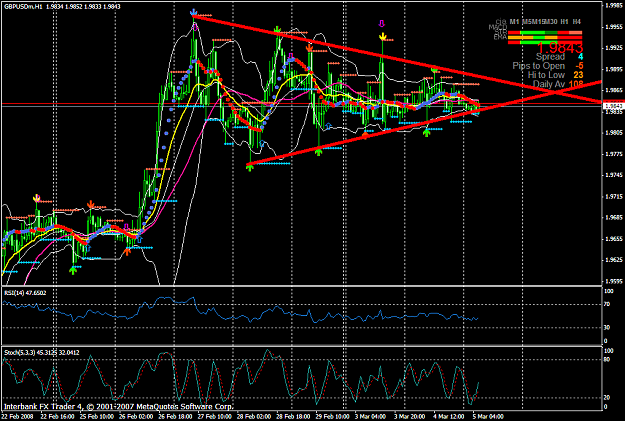Click the Hi to Low label
This screenshot has height=421, width=625.
(x=546, y=75)
